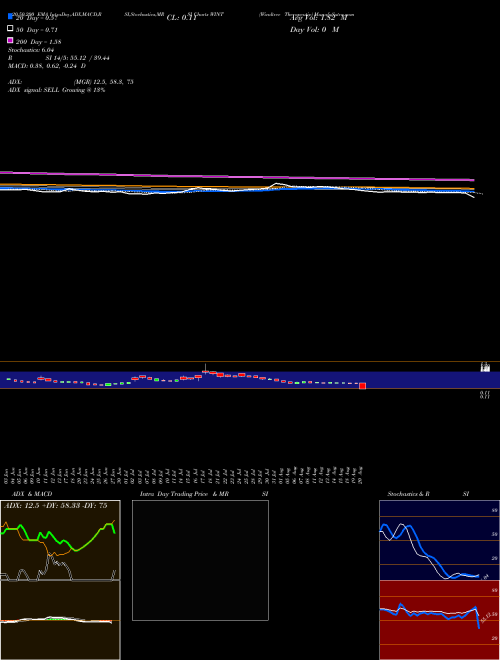The height and width of the screenshot is (660, 500).
Task: Click the 'ADX & MACD' panel title
Action: pos(32,494)
